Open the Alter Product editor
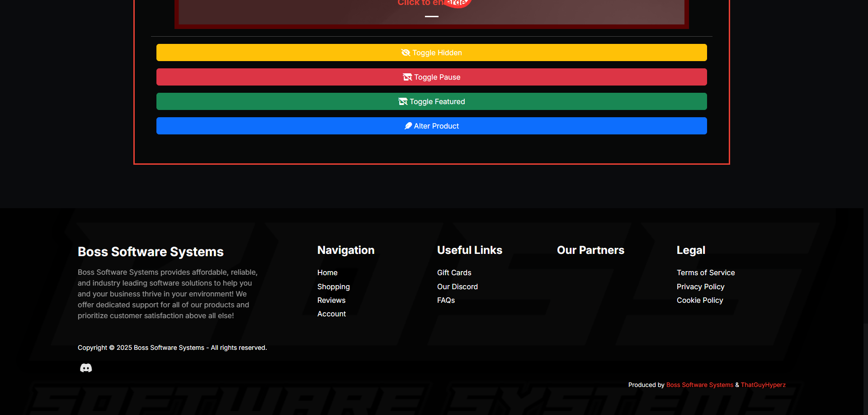868x415 pixels. [x=432, y=126]
